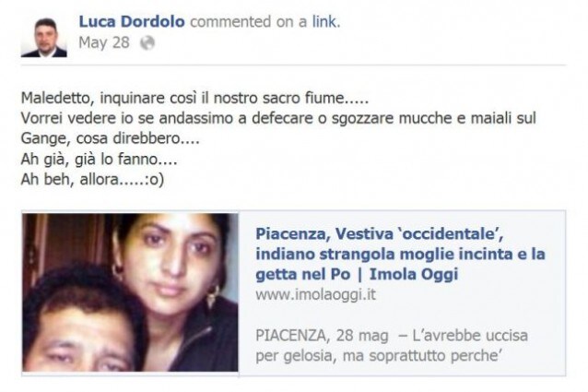This screenshot has width=588, height=392.
Task: Click "Imola Oggi" in the article headline
Action: tap(414, 274)
